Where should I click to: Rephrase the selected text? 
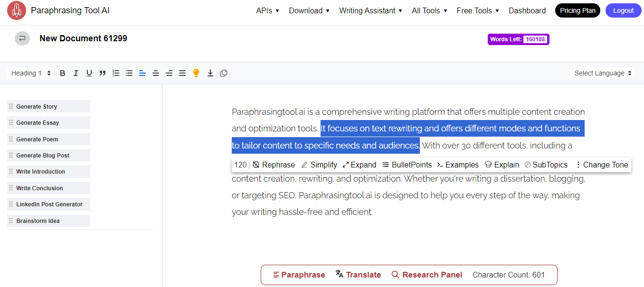click(274, 165)
